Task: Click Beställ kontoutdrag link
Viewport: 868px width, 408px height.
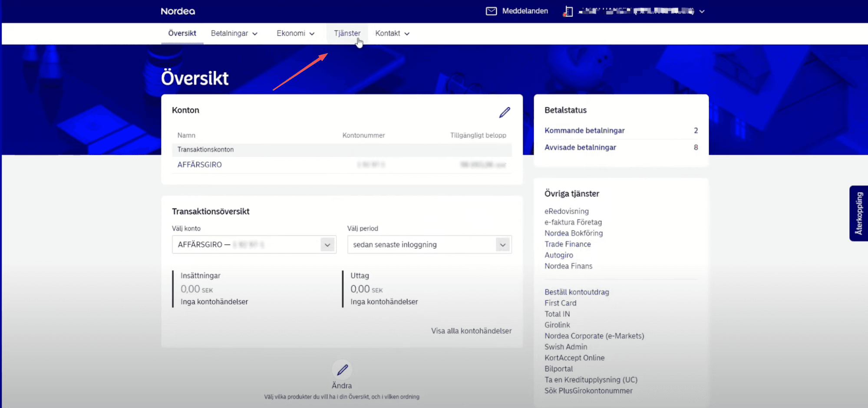Action: (577, 292)
